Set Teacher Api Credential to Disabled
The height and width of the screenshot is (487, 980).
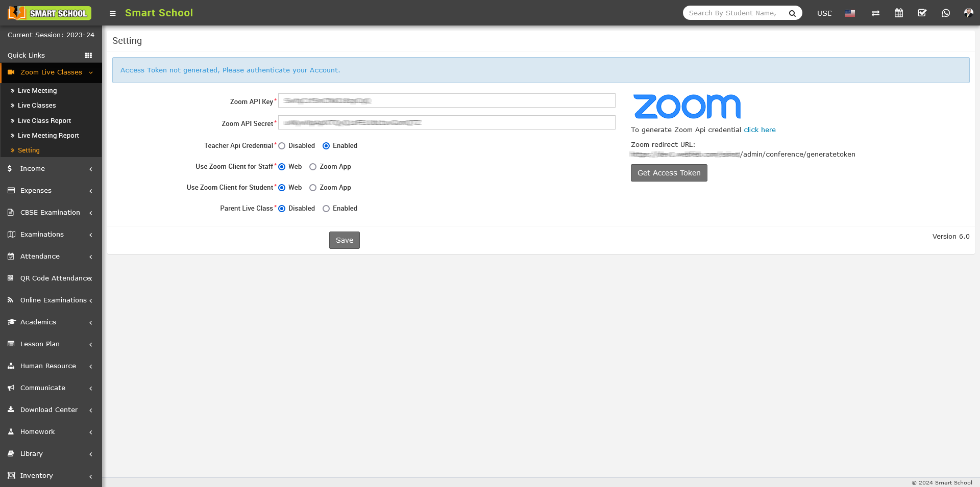pyautogui.click(x=282, y=146)
